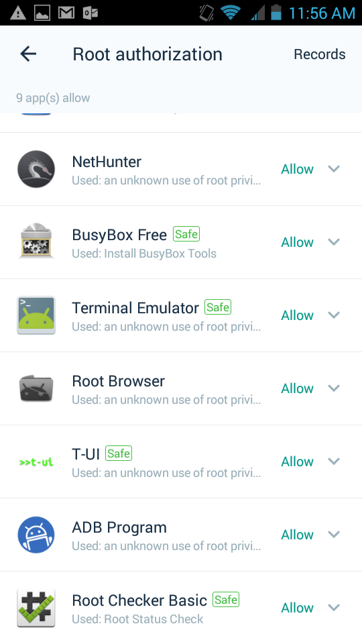The height and width of the screenshot is (644, 362).
Task: Select the Root Browser app name
Action: 118,381
